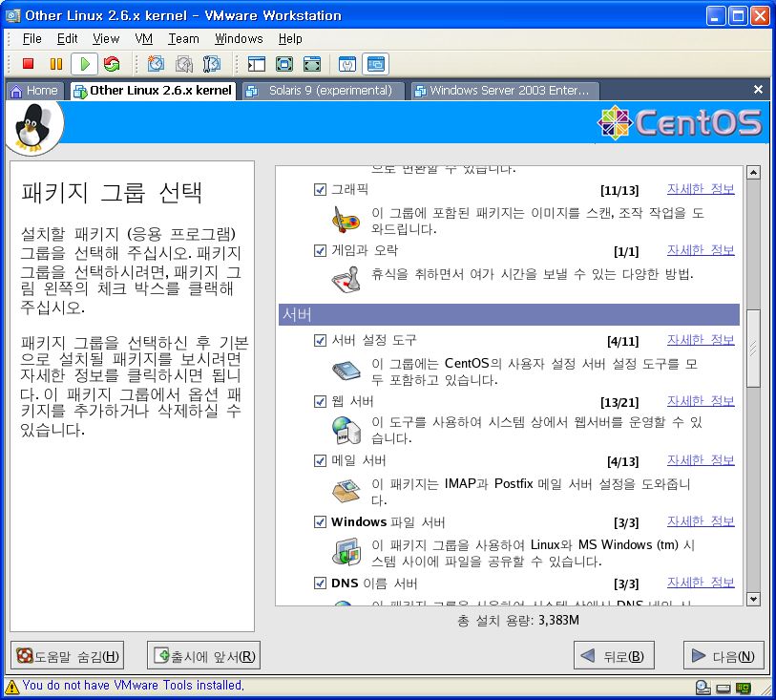Screen dimensions: 776x700
Task: Open the VM menu
Action: [143, 38]
